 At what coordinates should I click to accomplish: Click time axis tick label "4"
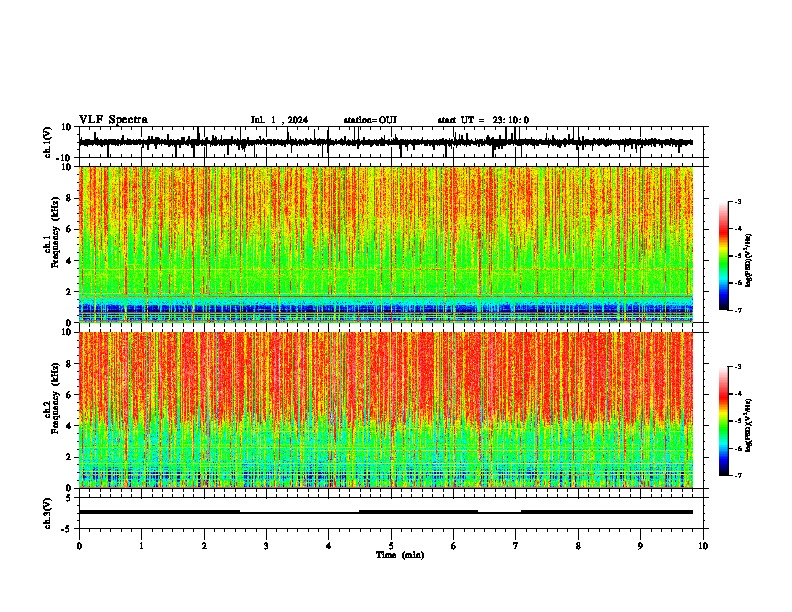pyautogui.click(x=328, y=546)
